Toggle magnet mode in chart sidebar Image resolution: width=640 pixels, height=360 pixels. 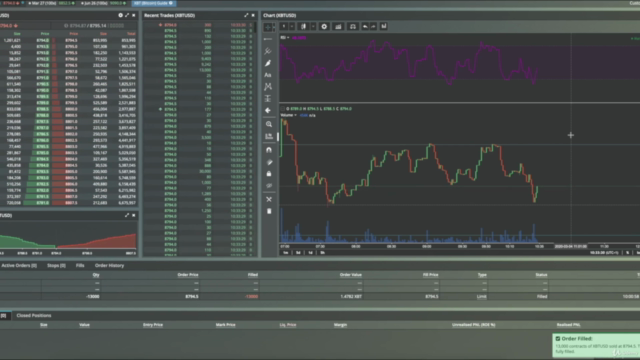tap(269, 150)
